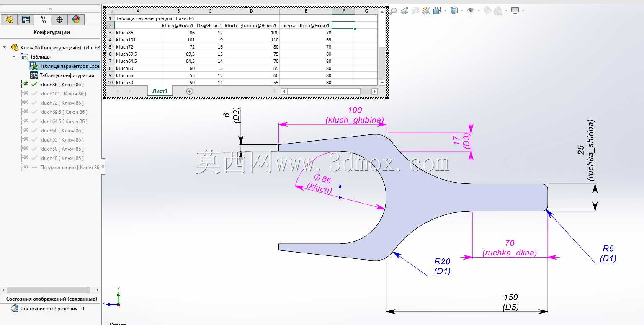Open the Display Style dropdown arrow
Viewport: 644px width, 325px height.
(x=461, y=11)
